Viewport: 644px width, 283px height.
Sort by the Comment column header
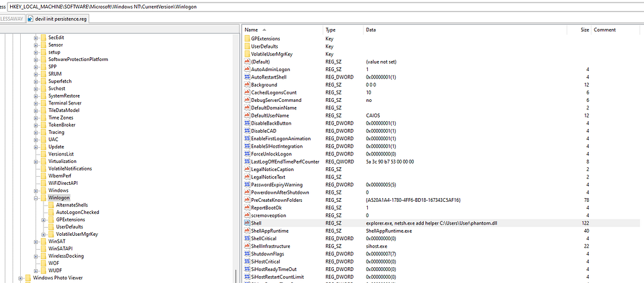point(616,30)
